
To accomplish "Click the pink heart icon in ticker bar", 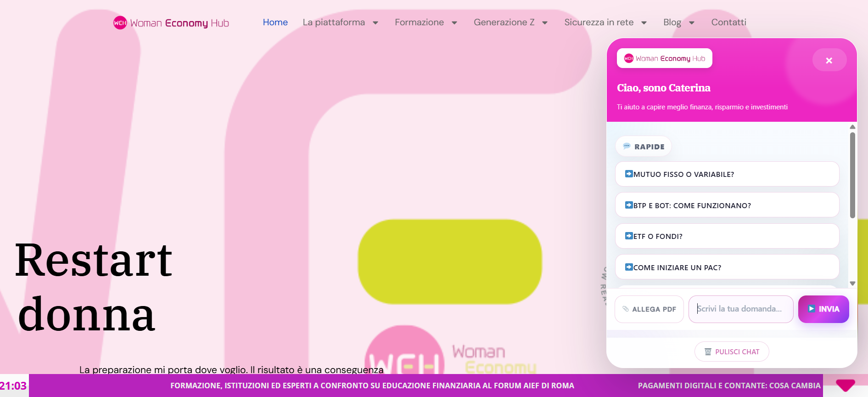I will pyautogui.click(x=845, y=385).
